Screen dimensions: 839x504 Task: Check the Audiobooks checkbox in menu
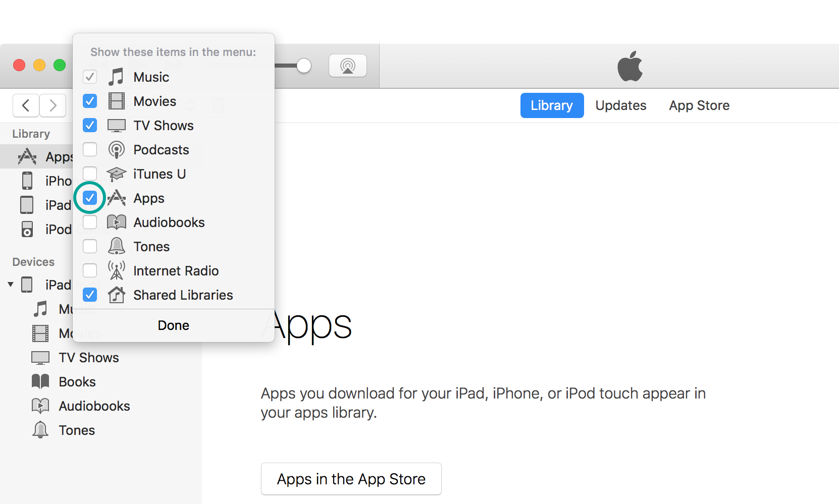90,222
